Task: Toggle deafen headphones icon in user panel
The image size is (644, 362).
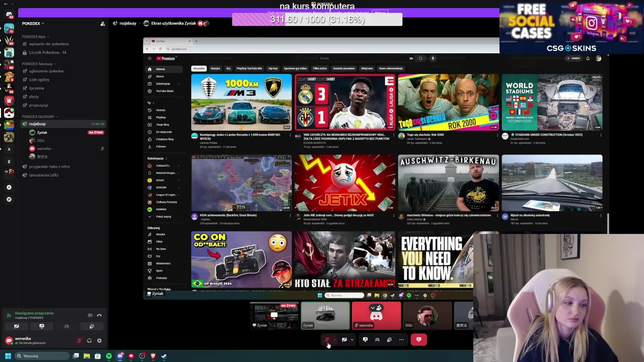Action: [x=89, y=341]
